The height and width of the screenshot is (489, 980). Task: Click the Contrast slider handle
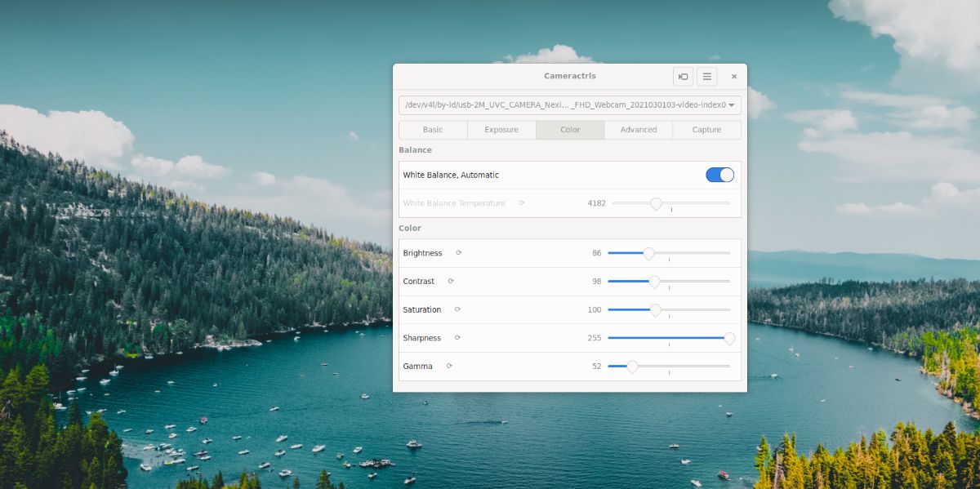654,282
